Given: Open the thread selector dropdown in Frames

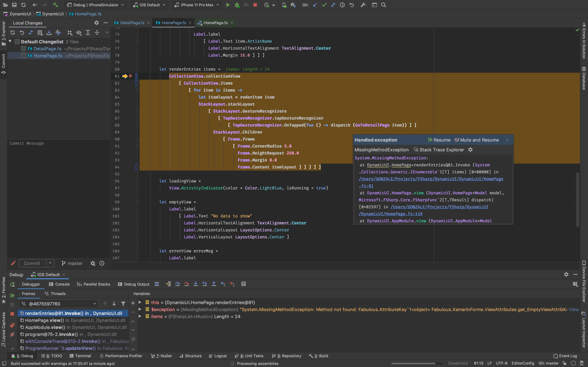Looking at the screenshot, I should point(94,304).
